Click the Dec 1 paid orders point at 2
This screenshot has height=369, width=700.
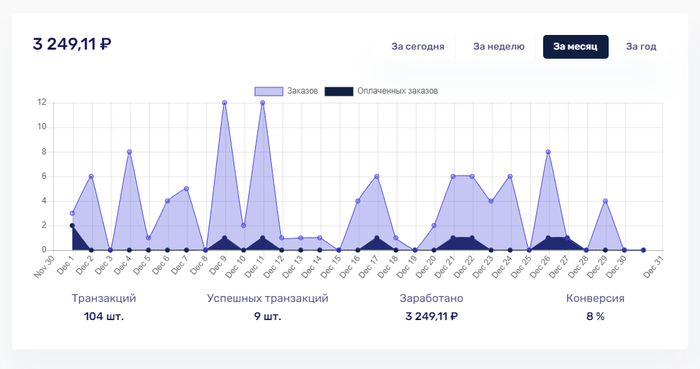tap(72, 226)
